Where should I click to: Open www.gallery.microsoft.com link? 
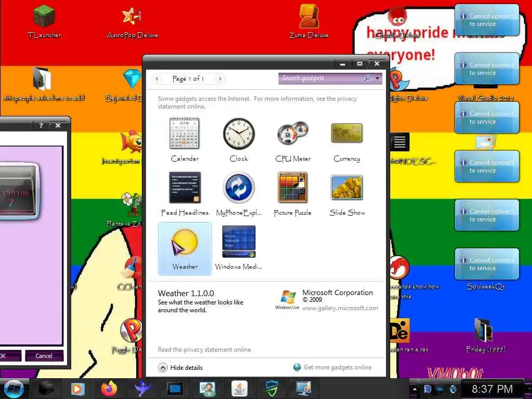click(340, 308)
